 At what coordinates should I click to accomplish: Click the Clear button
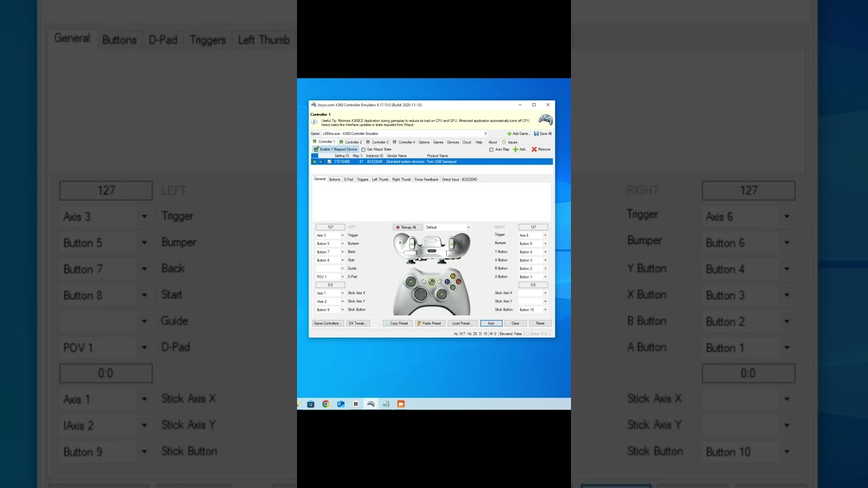click(515, 323)
